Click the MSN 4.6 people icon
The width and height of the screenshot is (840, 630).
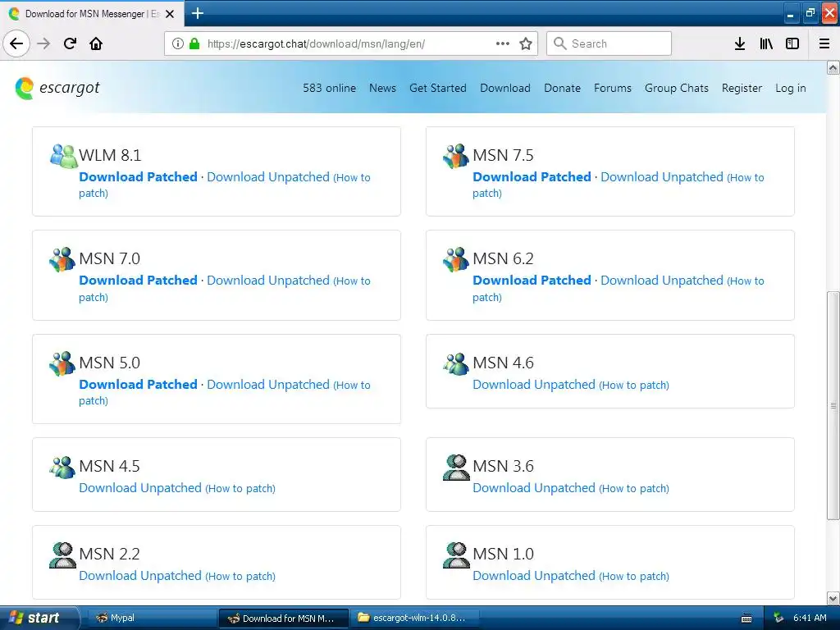point(456,363)
